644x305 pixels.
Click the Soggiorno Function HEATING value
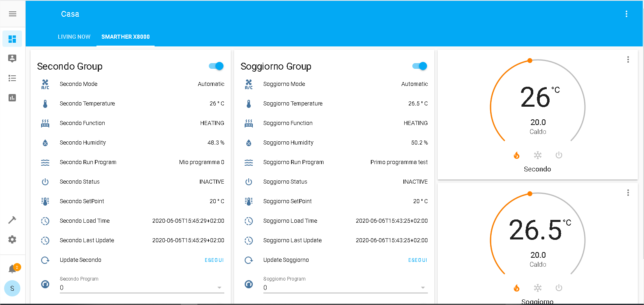416,123
